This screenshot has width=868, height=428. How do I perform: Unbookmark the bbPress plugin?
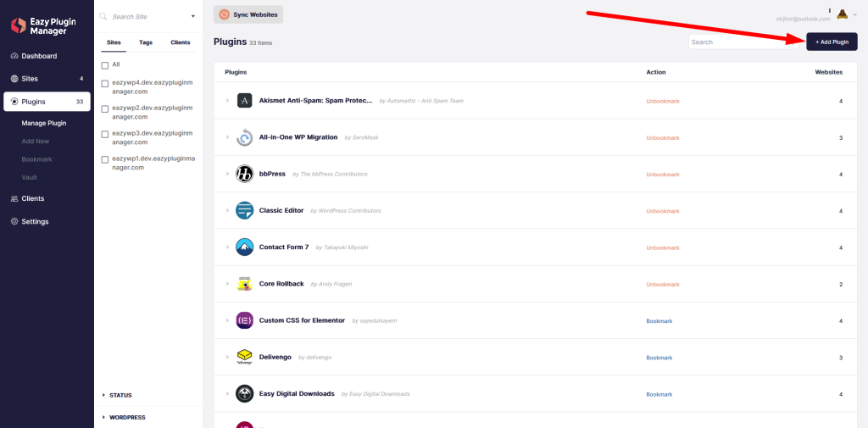(663, 175)
